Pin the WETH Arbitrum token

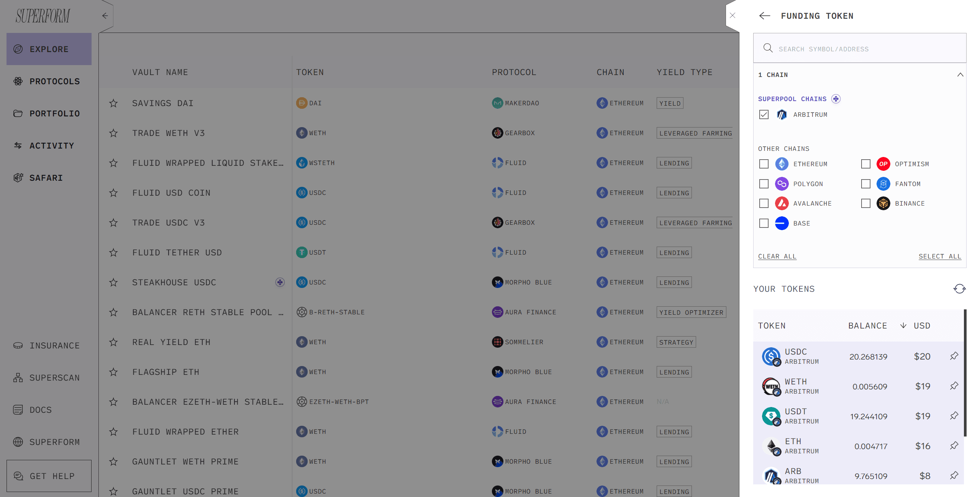point(954,386)
